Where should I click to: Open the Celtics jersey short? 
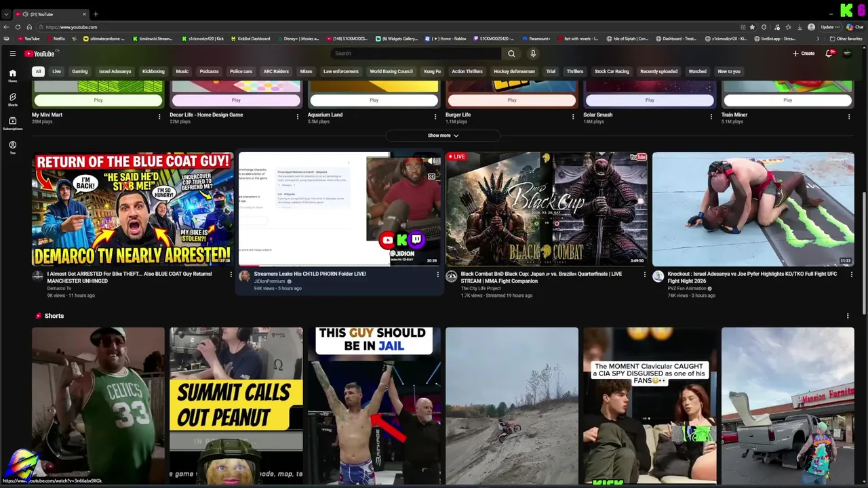(98, 406)
